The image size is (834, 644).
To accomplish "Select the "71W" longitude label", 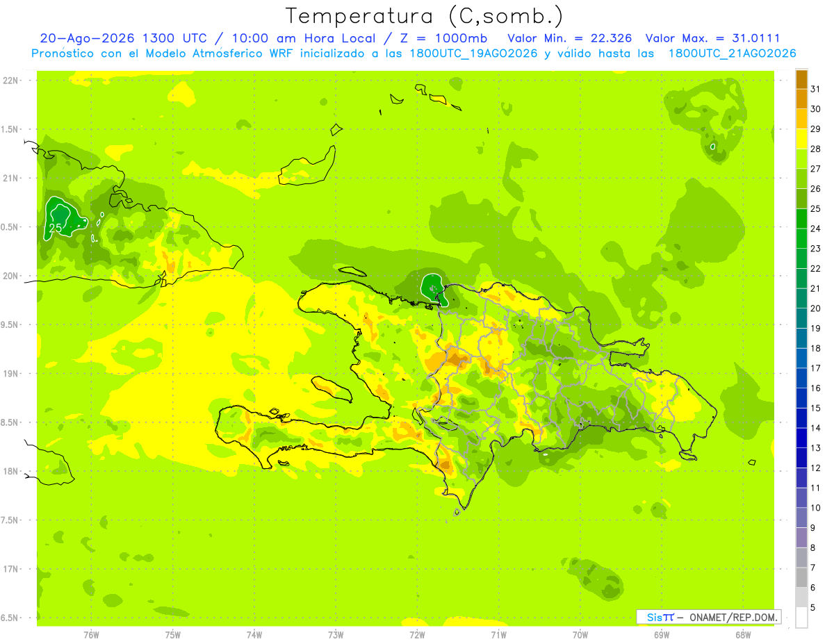I will [498, 635].
